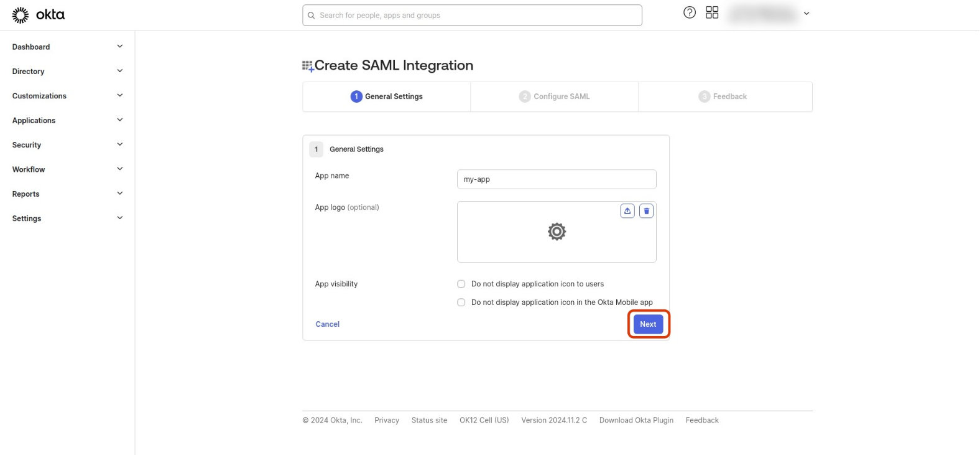Click the 'OK12 Cell (US)' footer text

pyautogui.click(x=484, y=420)
